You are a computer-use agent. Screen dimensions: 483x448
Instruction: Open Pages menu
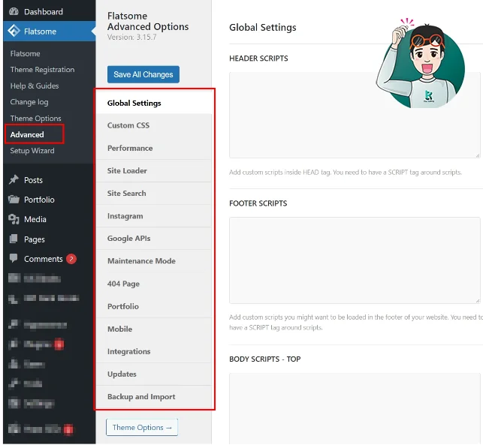pos(35,239)
